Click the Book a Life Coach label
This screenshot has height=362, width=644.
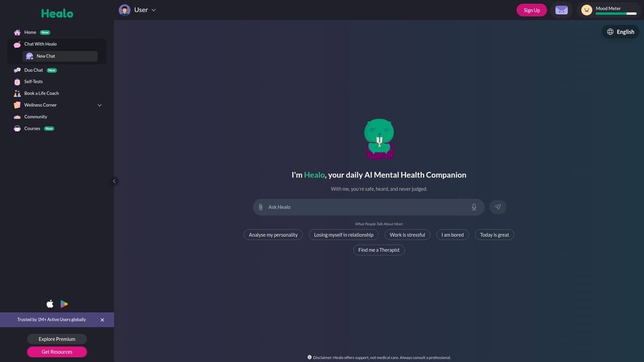[42, 93]
